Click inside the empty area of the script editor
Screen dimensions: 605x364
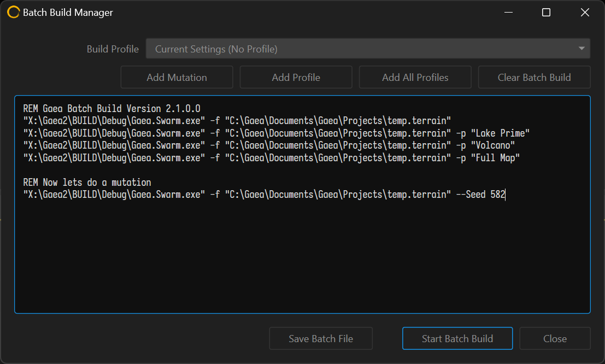301,257
